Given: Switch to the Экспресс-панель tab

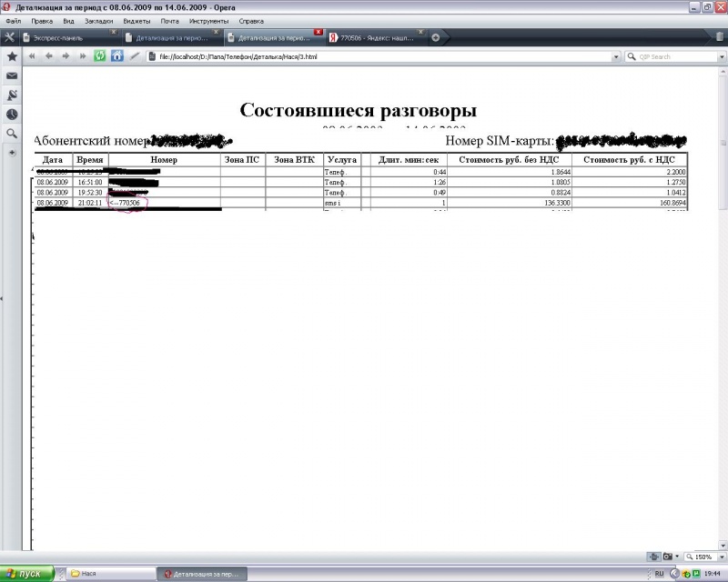Looking at the screenshot, I should 68,38.
